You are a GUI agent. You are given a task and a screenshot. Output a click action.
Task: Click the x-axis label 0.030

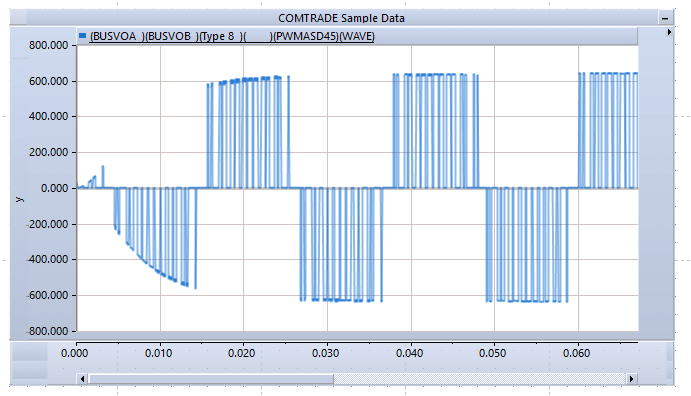click(325, 353)
